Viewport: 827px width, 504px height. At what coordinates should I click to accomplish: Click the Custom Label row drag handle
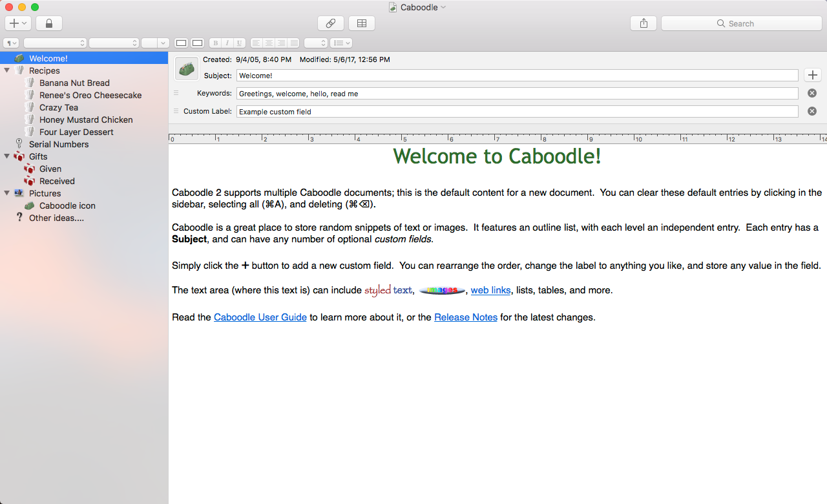176,111
